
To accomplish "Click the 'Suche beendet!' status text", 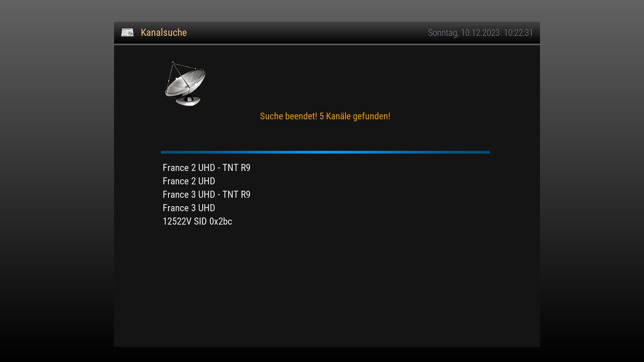I will tap(288, 116).
